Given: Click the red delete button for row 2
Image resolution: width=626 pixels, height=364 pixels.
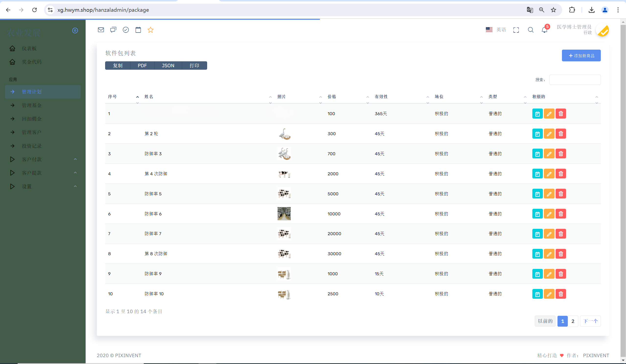Looking at the screenshot, I should click(561, 133).
